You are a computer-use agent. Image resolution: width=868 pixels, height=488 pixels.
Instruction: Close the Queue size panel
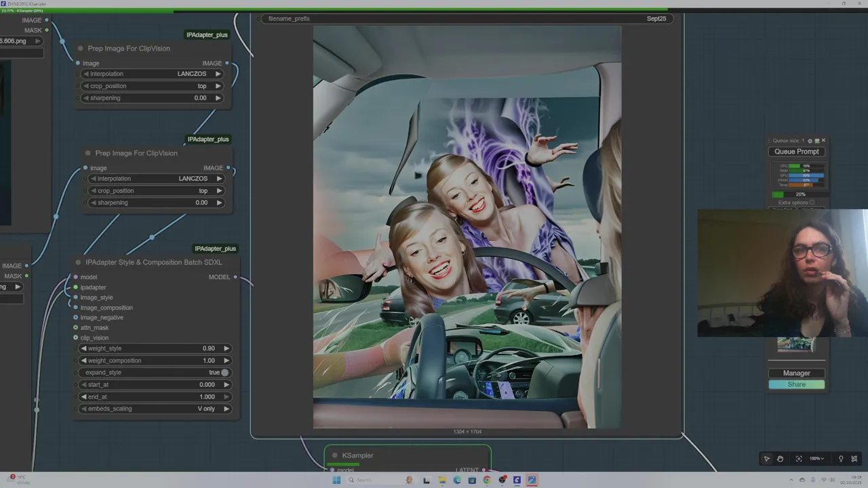tap(823, 140)
